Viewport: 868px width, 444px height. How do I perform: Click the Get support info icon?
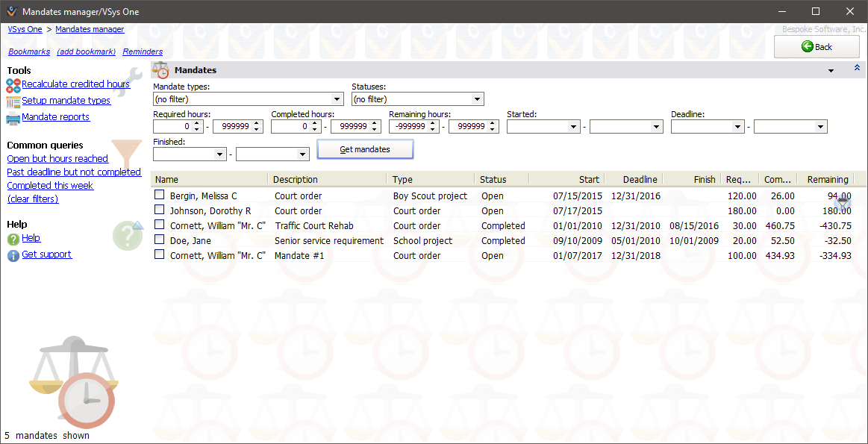(x=12, y=254)
